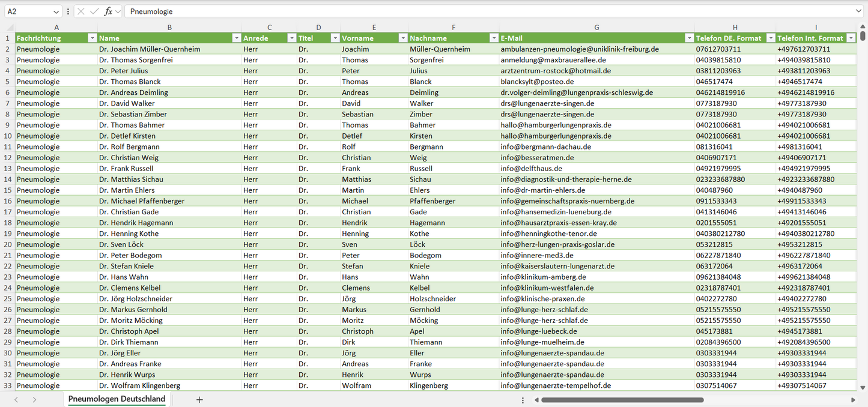The height and width of the screenshot is (407, 868).
Task: Select column D header
Action: click(x=318, y=27)
